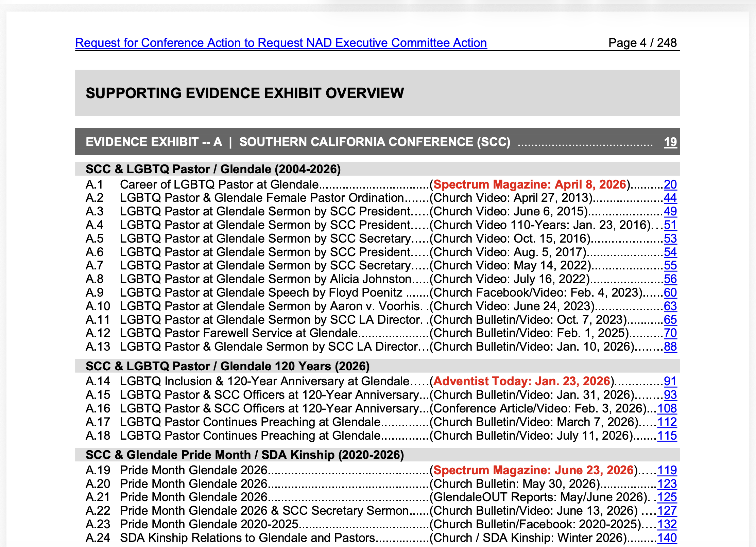The height and width of the screenshot is (547, 756).
Task: Click 'LGBTQ Pastor Farewell Service at Glendale'
Action: click(239, 333)
